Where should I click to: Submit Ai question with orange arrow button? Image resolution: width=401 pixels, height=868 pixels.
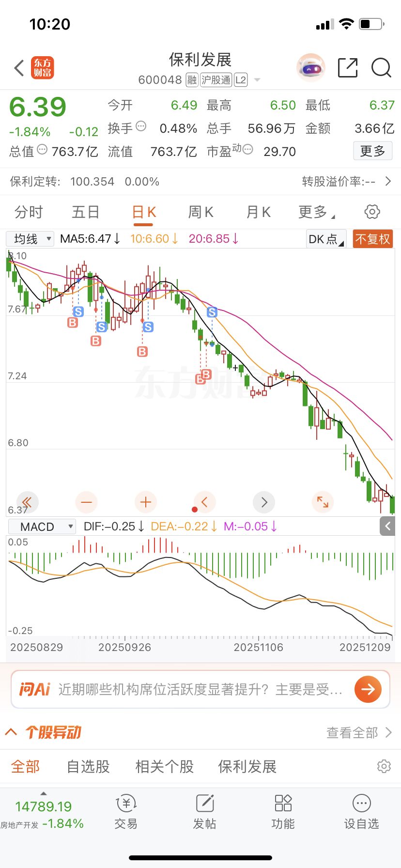click(368, 689)
